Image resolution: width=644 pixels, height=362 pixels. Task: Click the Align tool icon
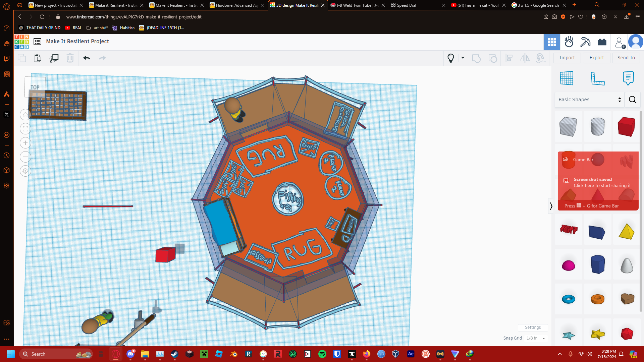509,58
